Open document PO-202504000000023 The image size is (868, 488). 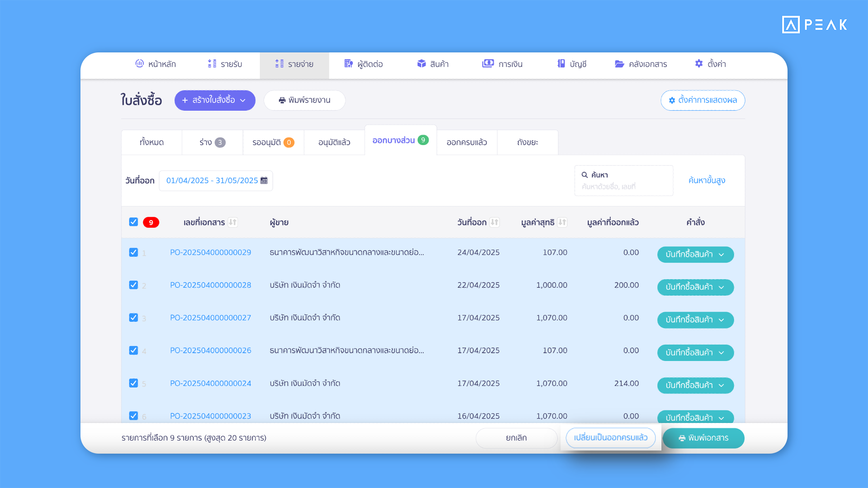pyautogui.click(x=211, y=416)
